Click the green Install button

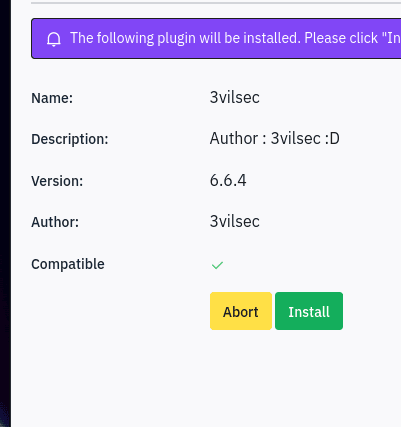tap(309, 311)
